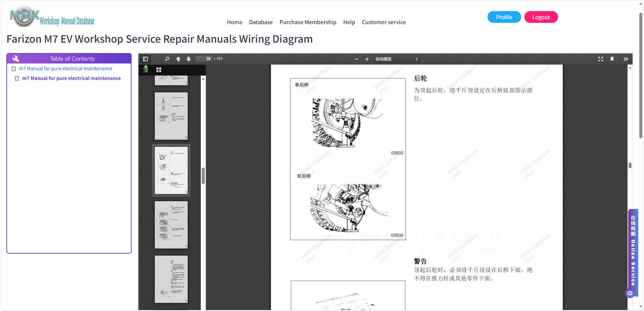Open the online service chat bubble icon
The width and height of the screenshot is (644, 311).
click(x=630, y=294)
